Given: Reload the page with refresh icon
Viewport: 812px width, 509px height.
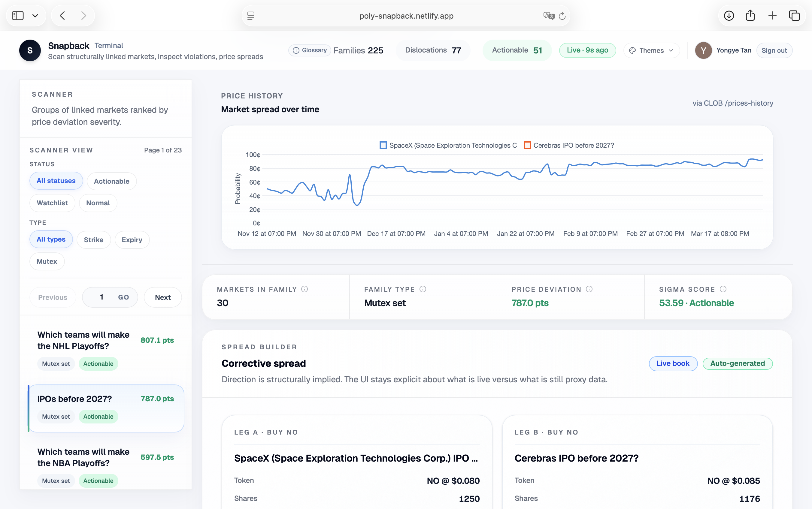Looking at the screenshot, I should (562, 16).
